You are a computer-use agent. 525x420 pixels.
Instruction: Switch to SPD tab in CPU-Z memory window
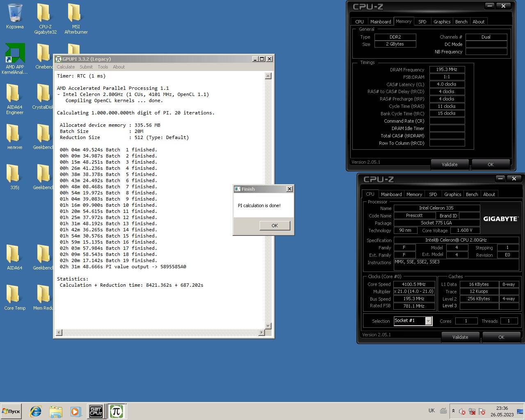pos(422,22)
